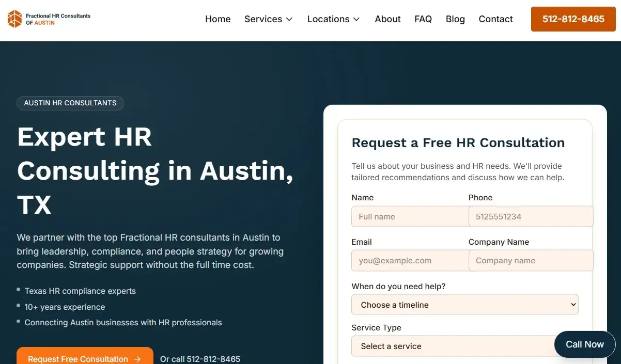
Task: Go to the Contact page
Action: (x=495, y=19)
